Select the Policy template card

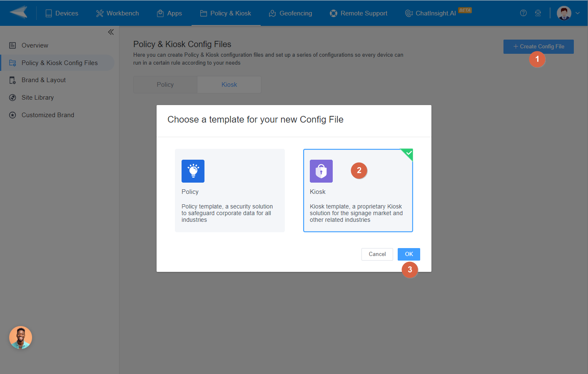pyautogui.click(x=229, y=190)
